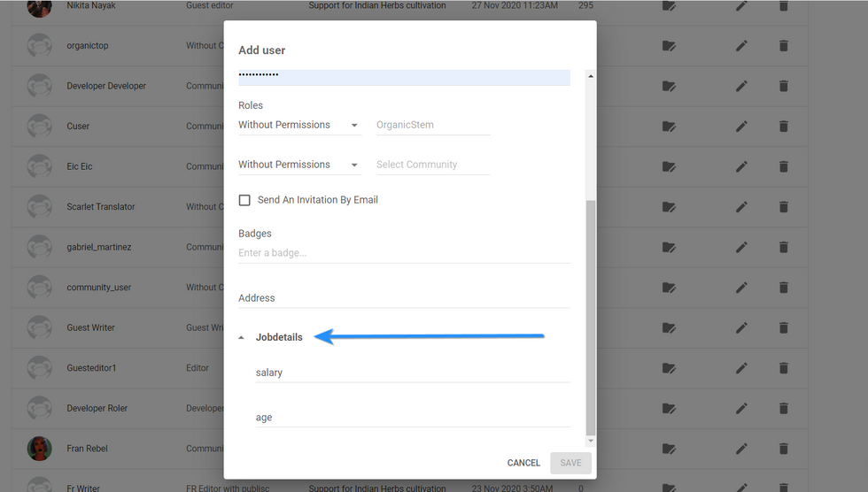Delete community_user with the trash icon
Image resolution: width=868 pixels, height=492 pixels.
click(x=783, y=288)
